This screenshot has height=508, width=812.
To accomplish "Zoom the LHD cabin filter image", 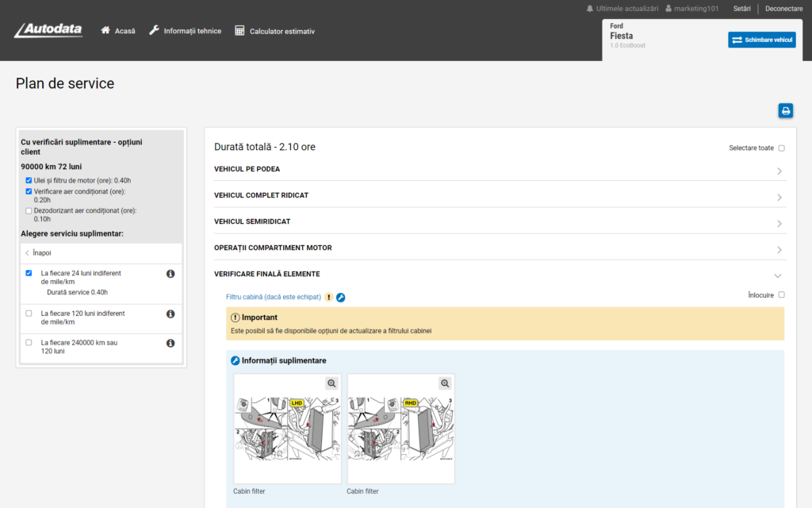I will point(331,383).
